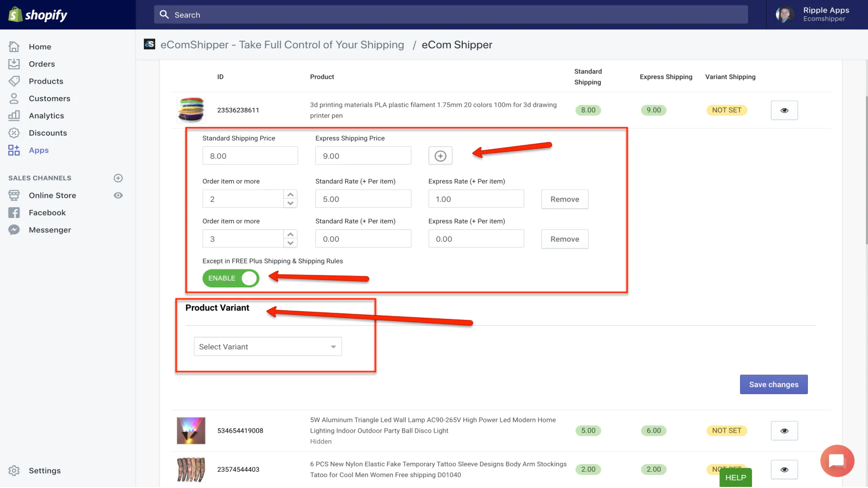
Task: Open Settings link in sidebar
Action: (x=44, y=471)
